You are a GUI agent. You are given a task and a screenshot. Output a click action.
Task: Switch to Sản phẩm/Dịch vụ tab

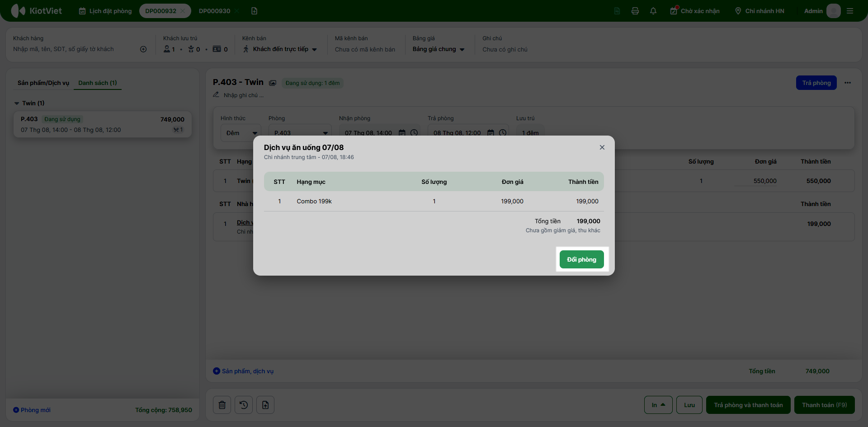coord(43,83)
